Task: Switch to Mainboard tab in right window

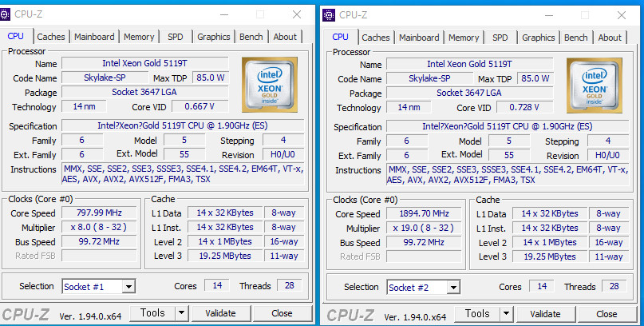Action: [x=419, y=38]
